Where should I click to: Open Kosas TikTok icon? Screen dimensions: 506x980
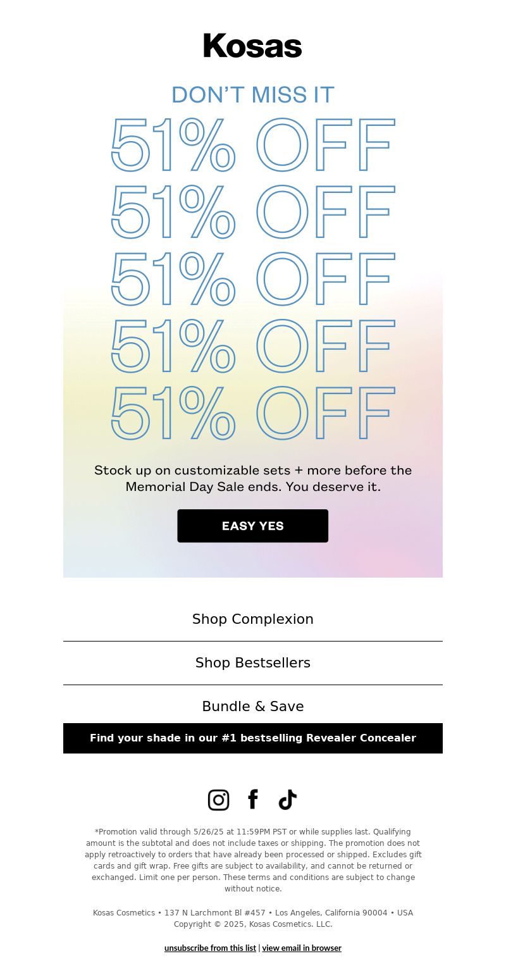[288, 800]
